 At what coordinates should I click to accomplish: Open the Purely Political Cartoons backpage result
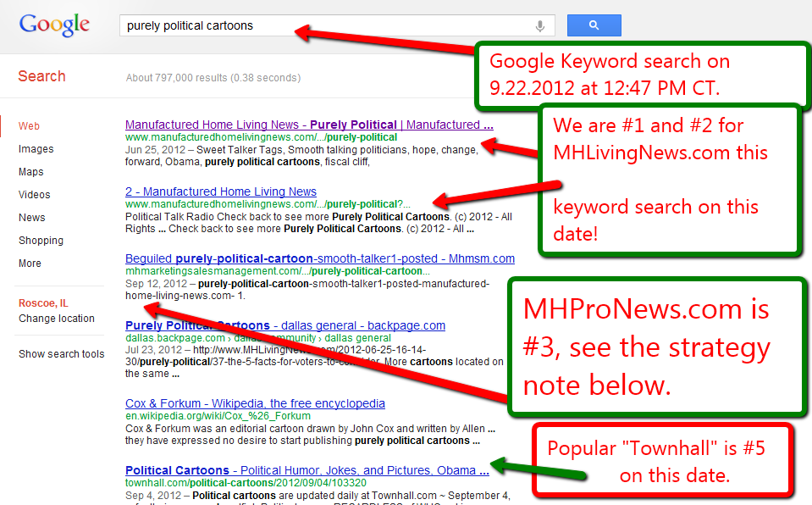tap(197, 325)
